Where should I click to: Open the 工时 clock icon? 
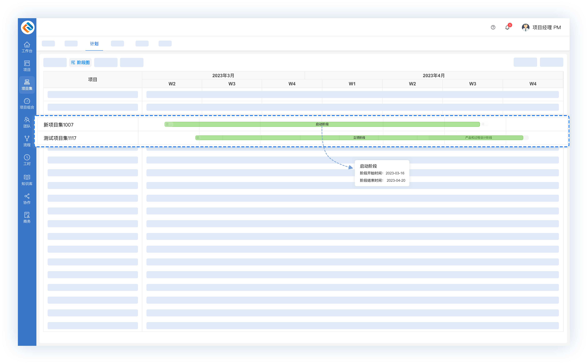(27, 160)
